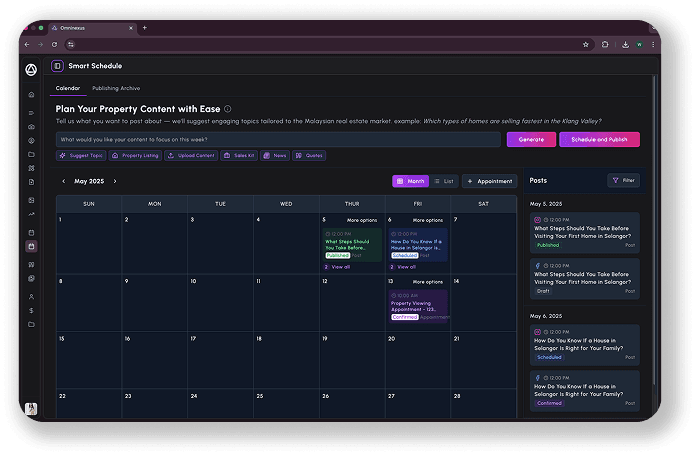Click the info icon next to heading
This screenshot has width=696, height=456.
point(228,109)
